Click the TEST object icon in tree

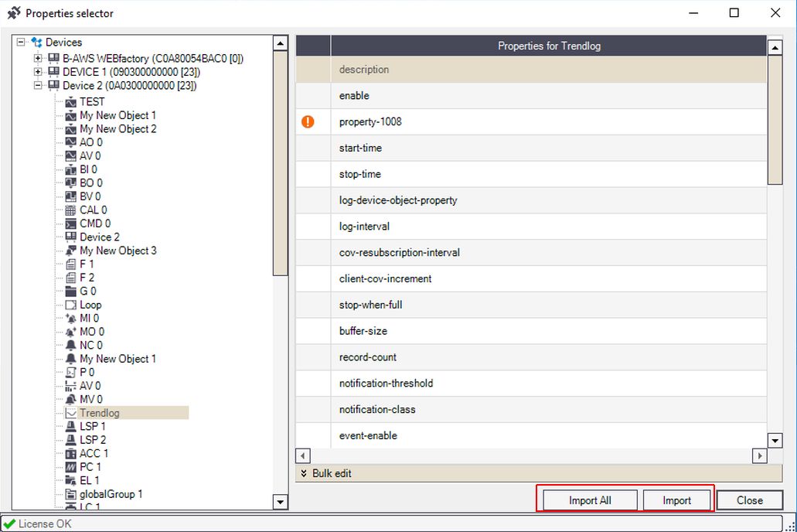pyautogui.click(x=71, y=102)
